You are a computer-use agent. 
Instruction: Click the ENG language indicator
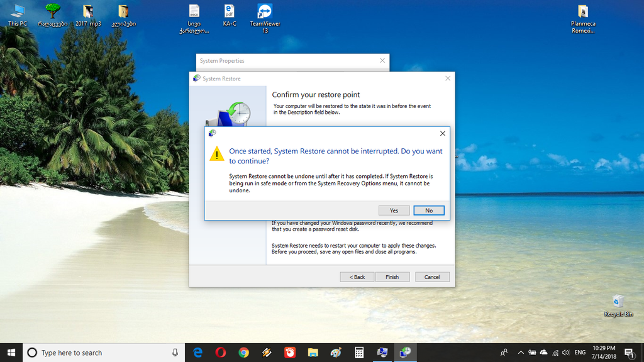[x=580, y=353]
